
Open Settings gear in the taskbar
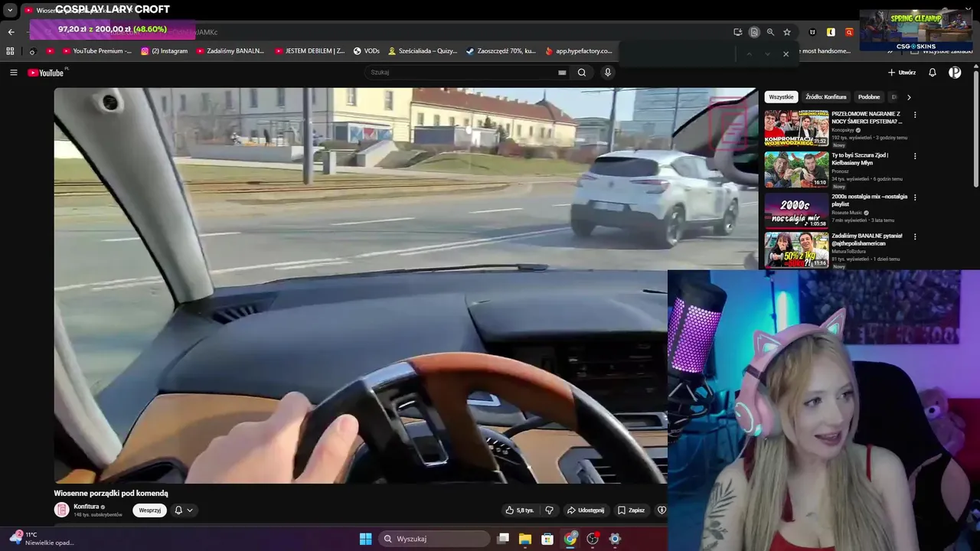pyautogui.click(x=615, y=539)
